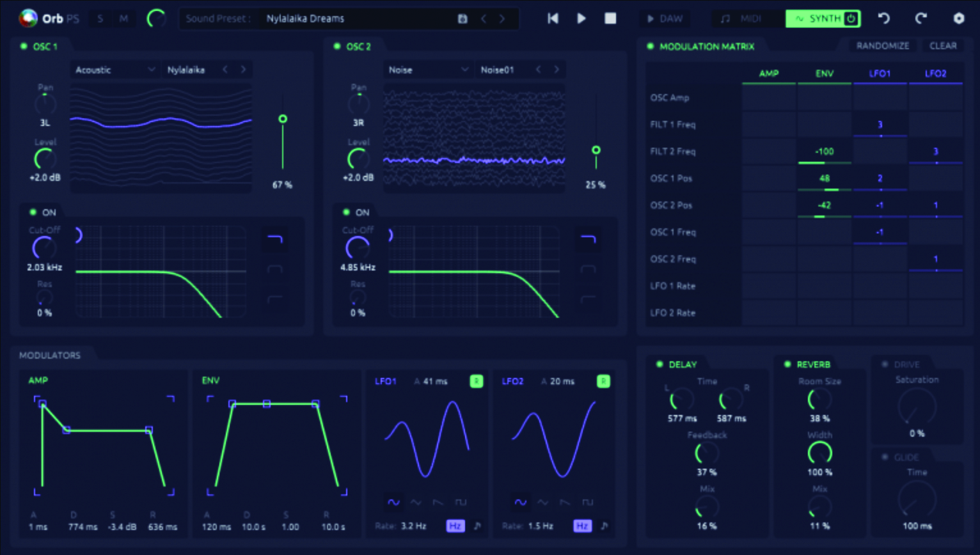Select sine waveform for LFO1
Screen dimensions: 980x555
(x=393, y=503)
